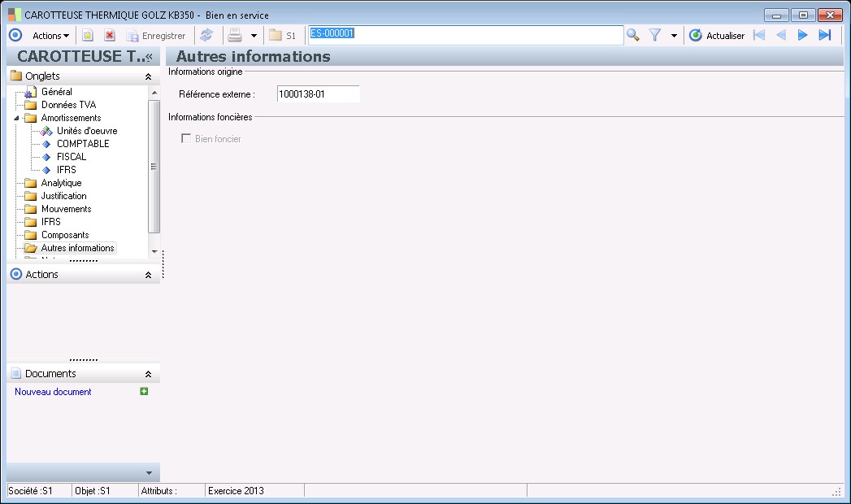This screenshot has width=851, height=504.
Task: Open the Mouvements tab
Action: coord(66,209)
